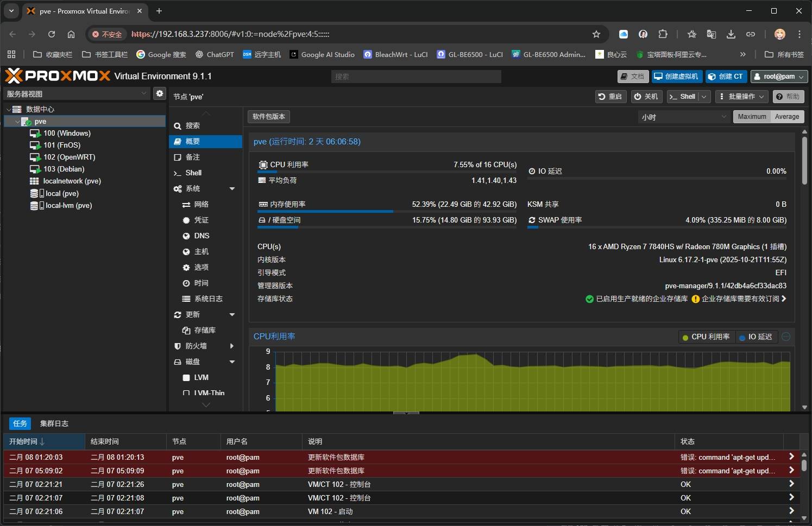The image size is (812, 526).
Task: Click the gear icon beside server view
Action: [x=159, y=93]
